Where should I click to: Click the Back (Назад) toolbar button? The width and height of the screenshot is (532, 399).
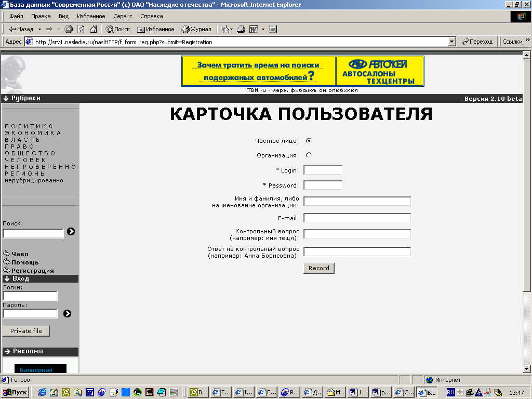point(21,29)
